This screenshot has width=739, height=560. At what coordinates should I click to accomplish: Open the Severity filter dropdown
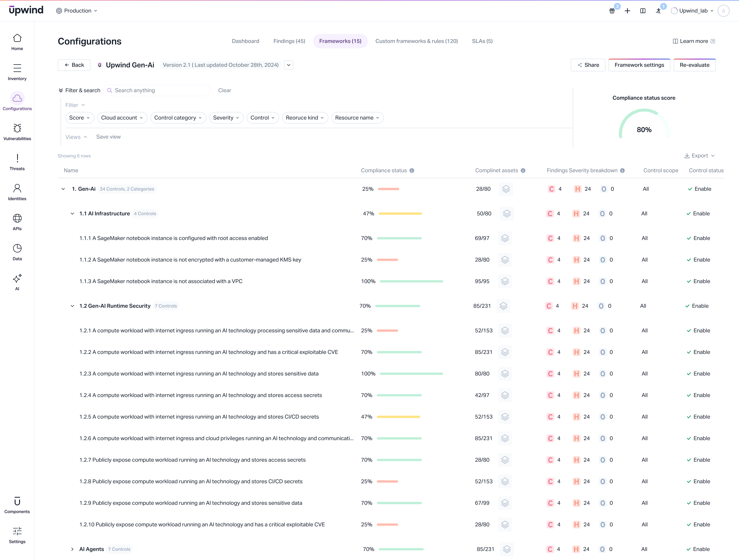coord(226,118)
